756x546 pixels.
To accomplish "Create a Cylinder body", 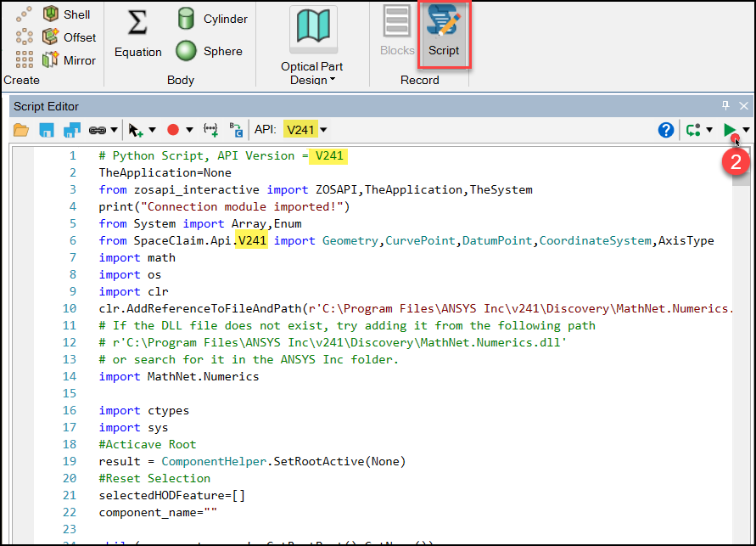I will pos(211,19).
